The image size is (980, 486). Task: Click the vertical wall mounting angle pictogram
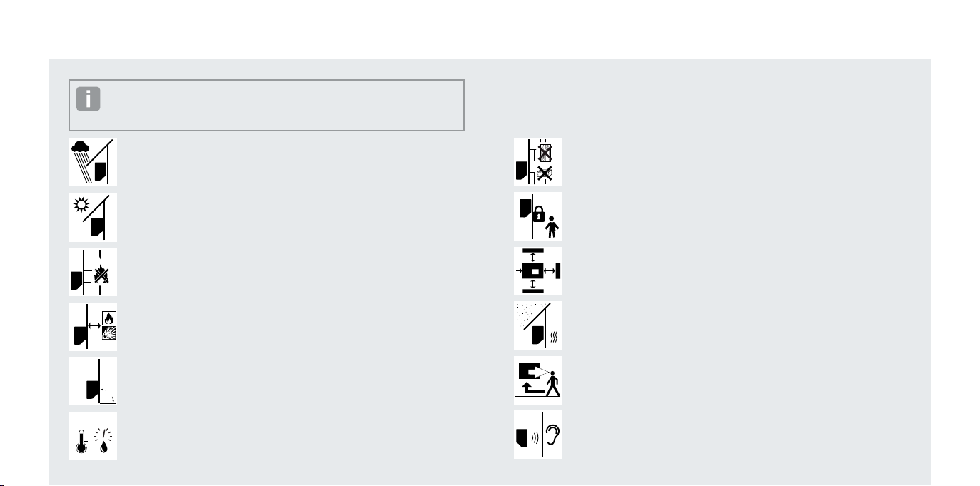(93, 381)
